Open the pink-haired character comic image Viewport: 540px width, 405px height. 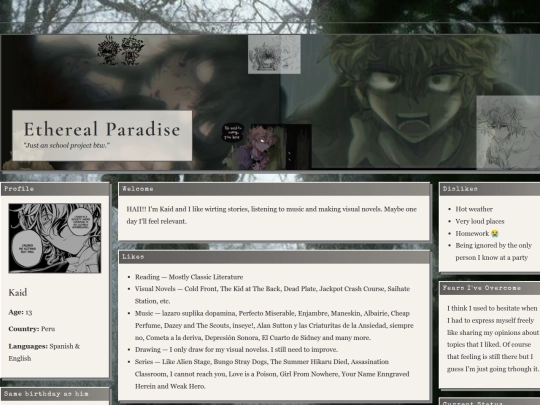pos(266,147)
